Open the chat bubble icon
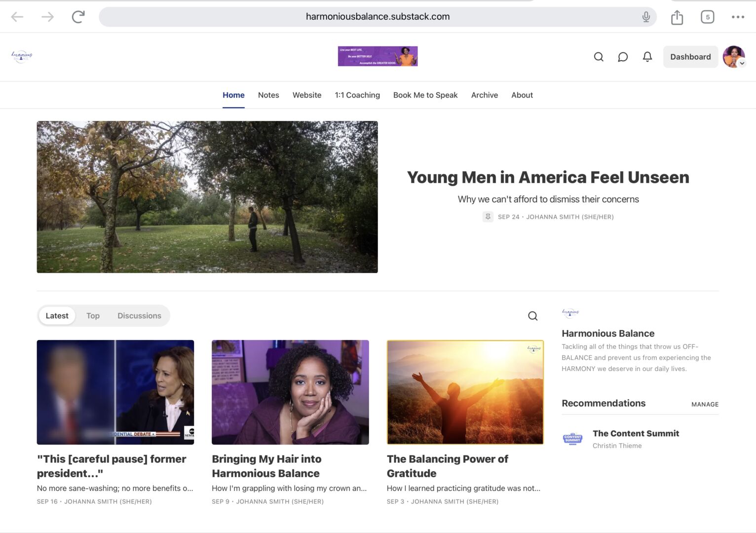 (623, 57)
